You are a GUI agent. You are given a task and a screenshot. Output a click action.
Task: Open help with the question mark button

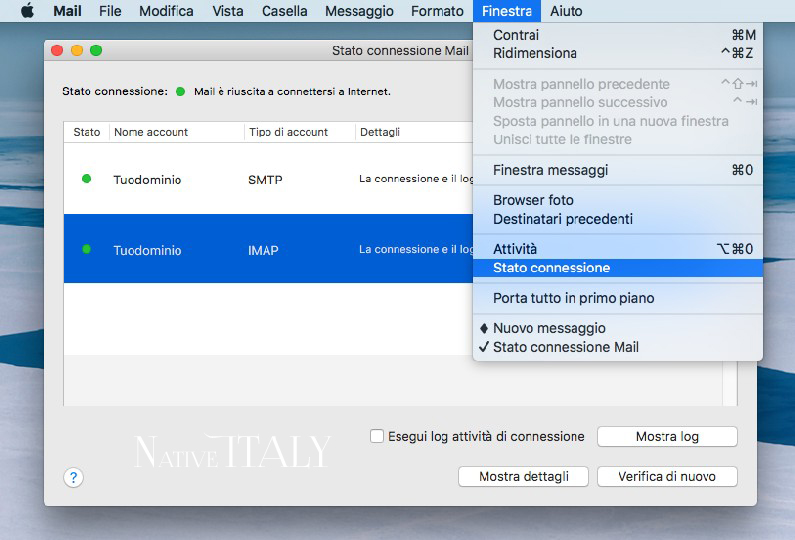[x=74, y=477]
